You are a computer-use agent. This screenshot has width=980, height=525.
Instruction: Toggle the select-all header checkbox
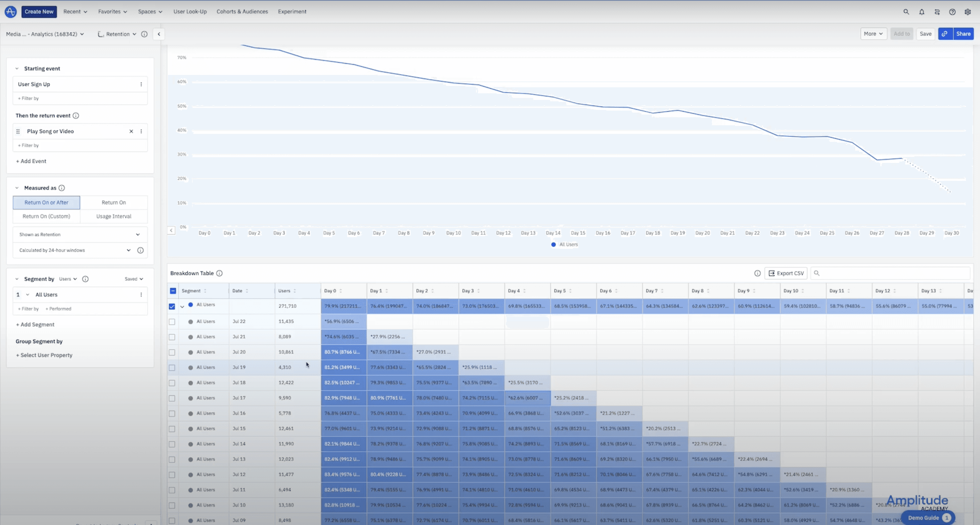[x=173, y=291]
